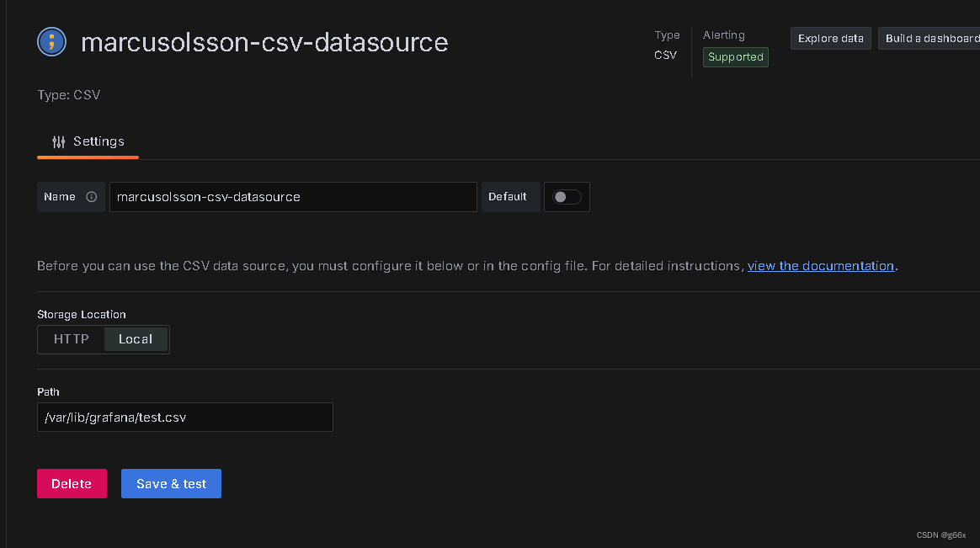Select Local storage location

click(x=136, y=339)
